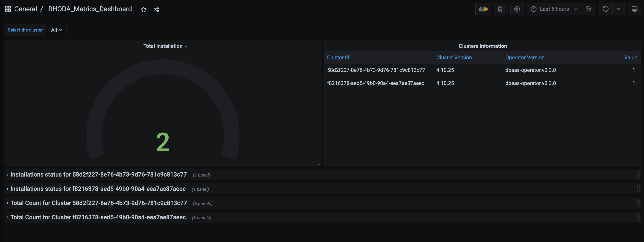This screenshot has width=644, height=242.
Task: Zoom out the time range
Action: 589,9
